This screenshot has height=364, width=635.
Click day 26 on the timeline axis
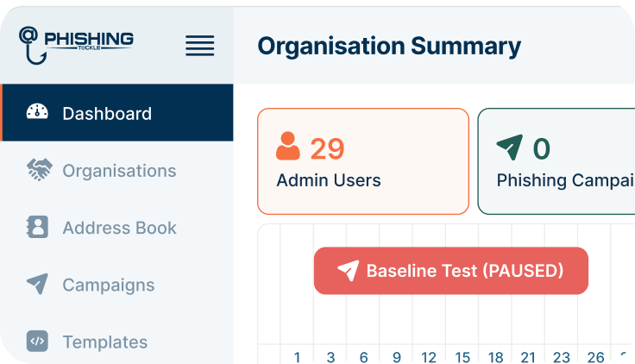(595, 357)
